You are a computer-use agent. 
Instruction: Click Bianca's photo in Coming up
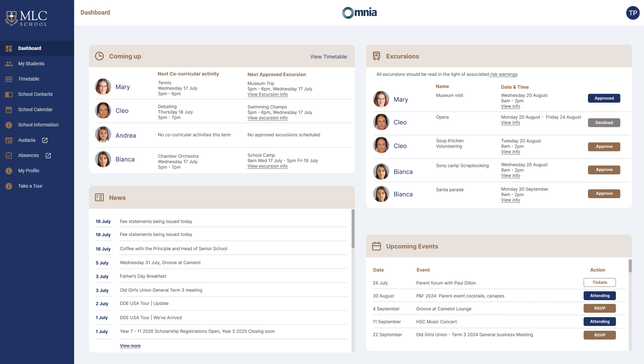(103, 159)
